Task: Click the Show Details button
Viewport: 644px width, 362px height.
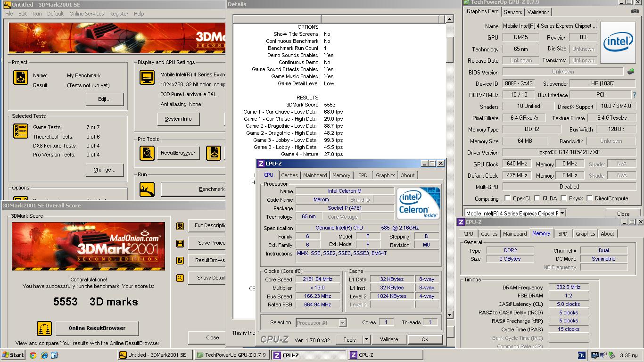Action: [x=207, y=278]
